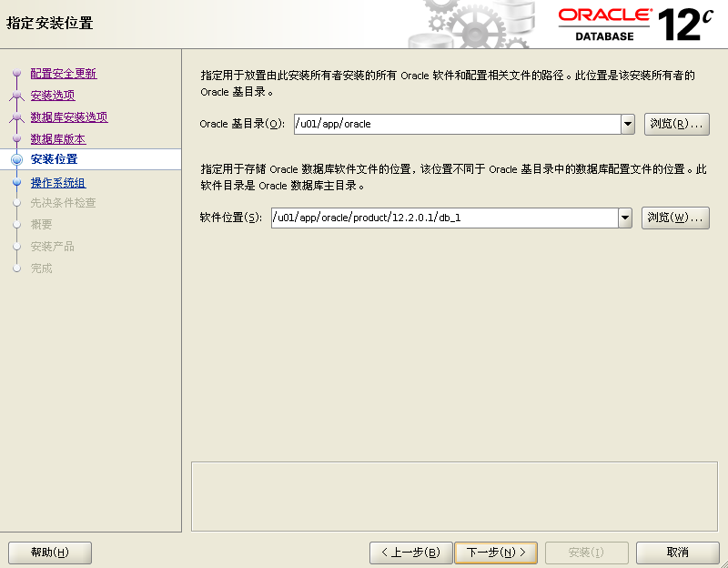Image resolution: width=728 pixels, height=568 pixels.
Task: Click 浏览(W) button for software location
Action: pyautogui.click(x=675, y=218)
